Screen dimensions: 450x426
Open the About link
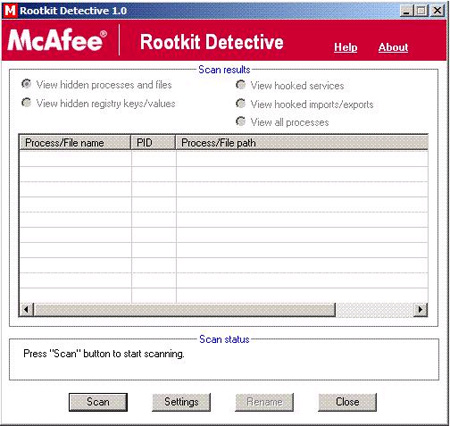[x=393, y=47]
